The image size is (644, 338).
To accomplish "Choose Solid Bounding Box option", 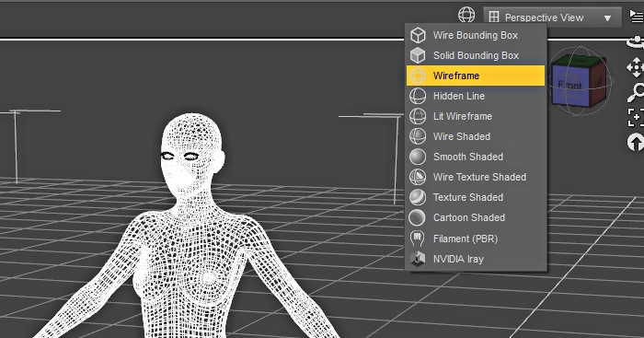I will click(476, 55).
